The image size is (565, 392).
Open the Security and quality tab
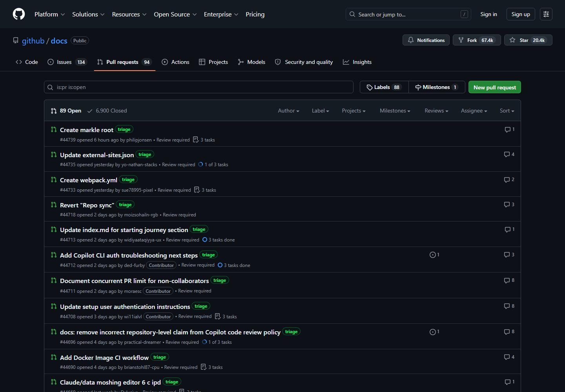304,62
